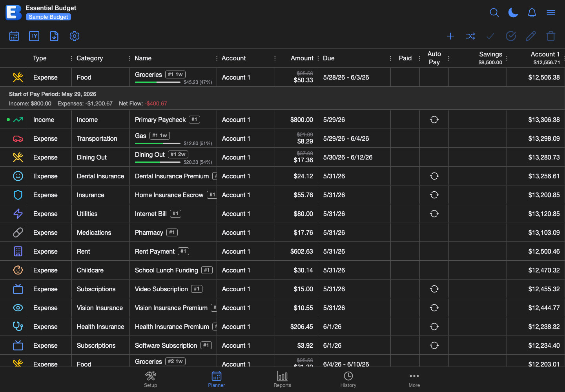Open the hamburger menu icon
The height and width of the screenshot is (392, 565).
(551, 13)
